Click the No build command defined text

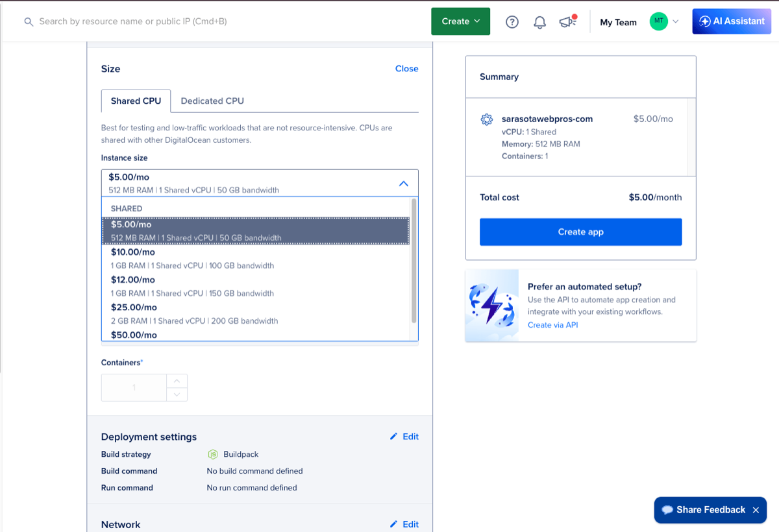coord(255,471)
